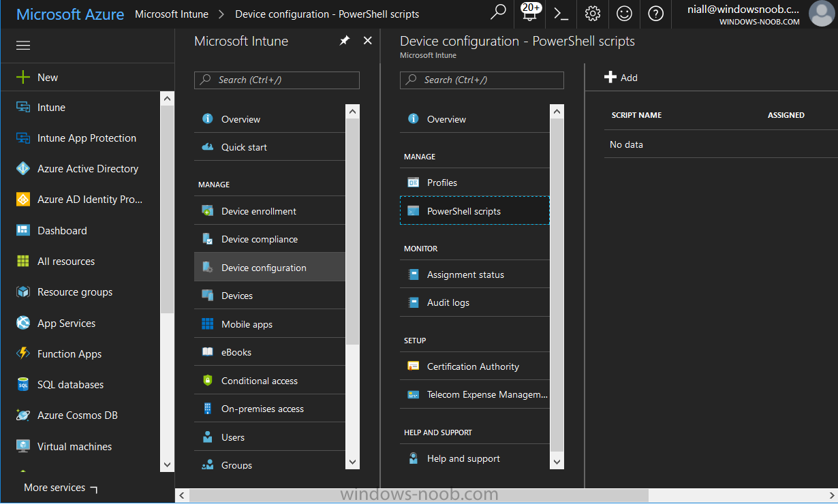This screenshot has height=504, width=838.
Task: Click the breadcrumb chevron after Microsoft Intune
Action: [222, 14]
